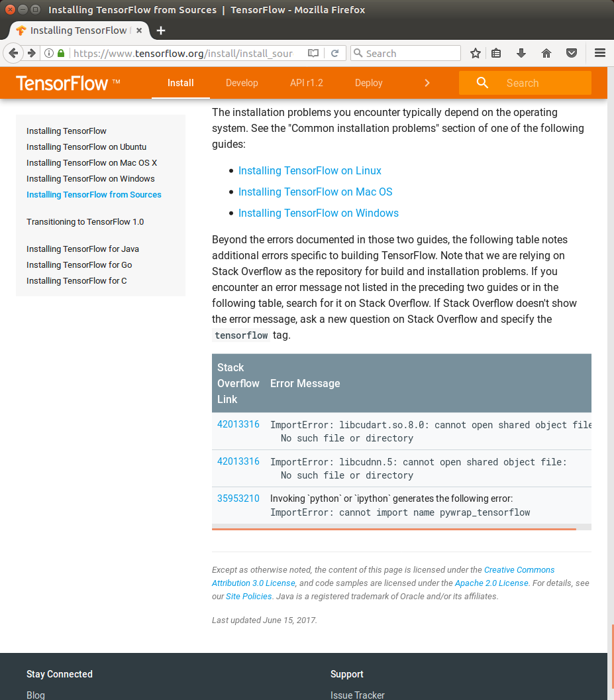The image size is (614, 700).
Task: Open Apache 2.0 License link
Action: click(491, 583)
